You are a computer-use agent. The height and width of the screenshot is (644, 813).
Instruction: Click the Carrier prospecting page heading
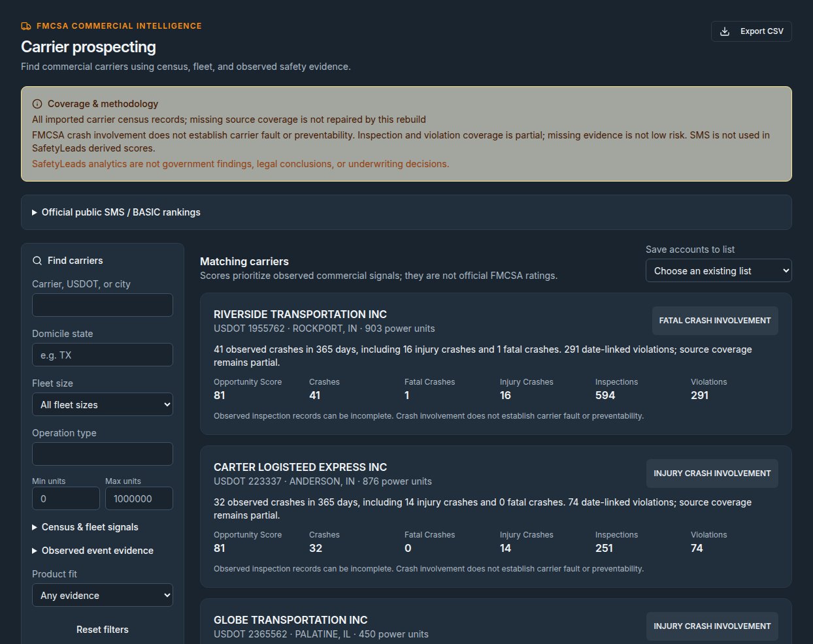point(88,47)
